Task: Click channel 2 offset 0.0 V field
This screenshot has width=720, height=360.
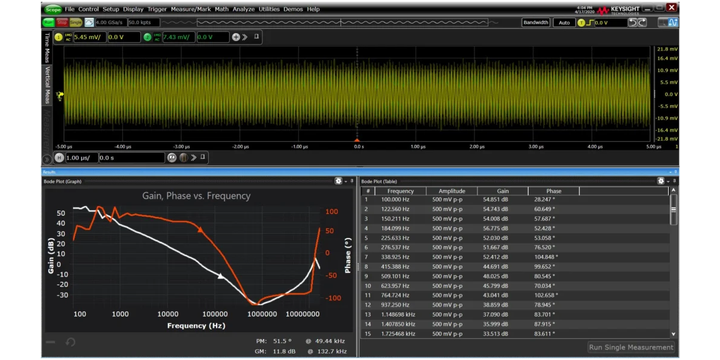Action: tap(213, 37)
